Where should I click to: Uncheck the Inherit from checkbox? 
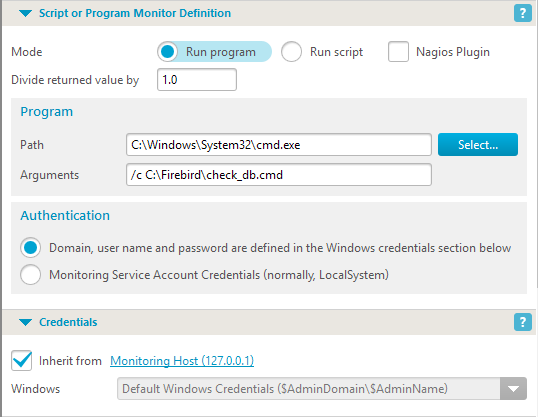(22, 360)
